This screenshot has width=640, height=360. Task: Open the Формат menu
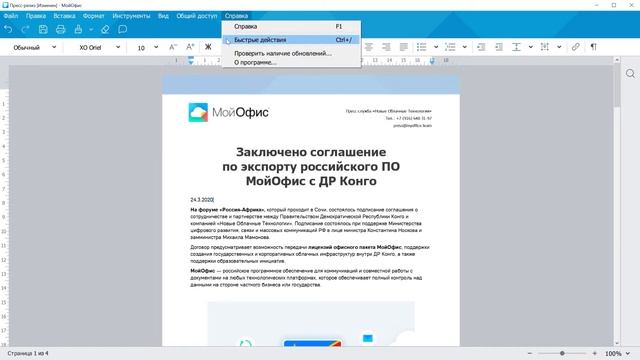point(93,16)
